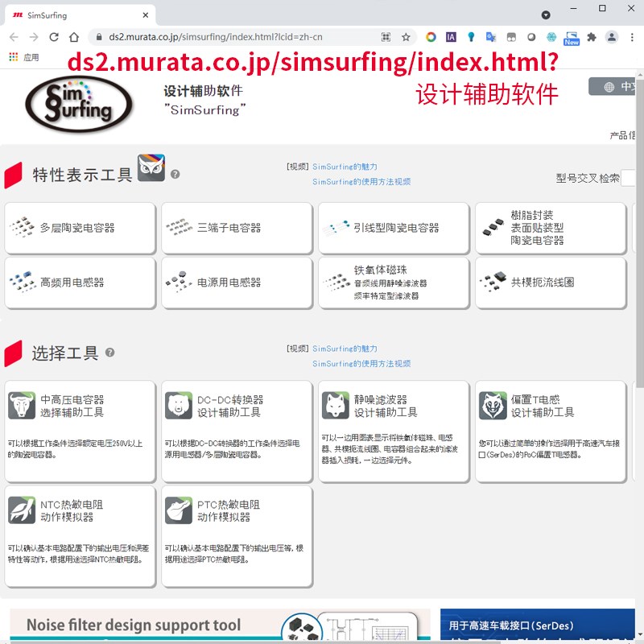Viewport: 644px width, 644px height.
Task: Click the help question mark next to 选择工具
Action: (x=109, y=353)
